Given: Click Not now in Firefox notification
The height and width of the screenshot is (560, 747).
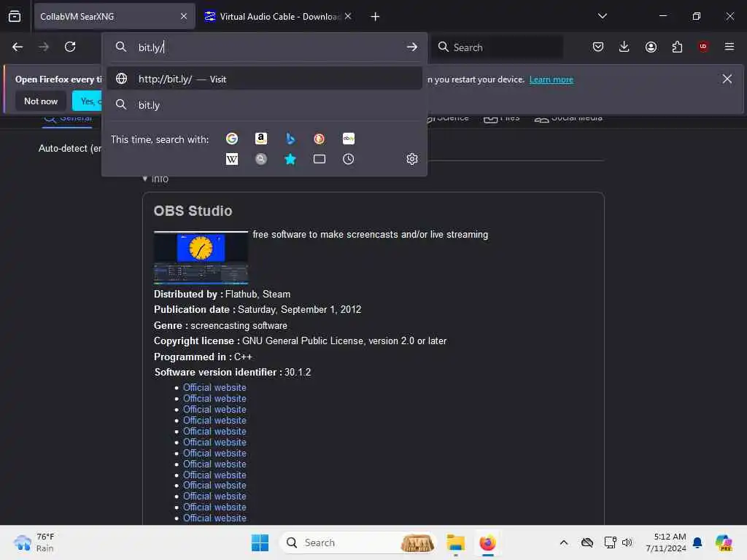Looking at the screenshot, I should pos(41,101).
